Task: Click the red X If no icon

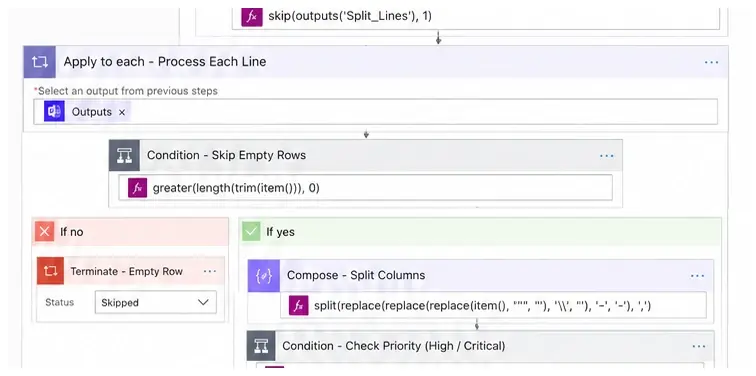Action: click(44, 232)
